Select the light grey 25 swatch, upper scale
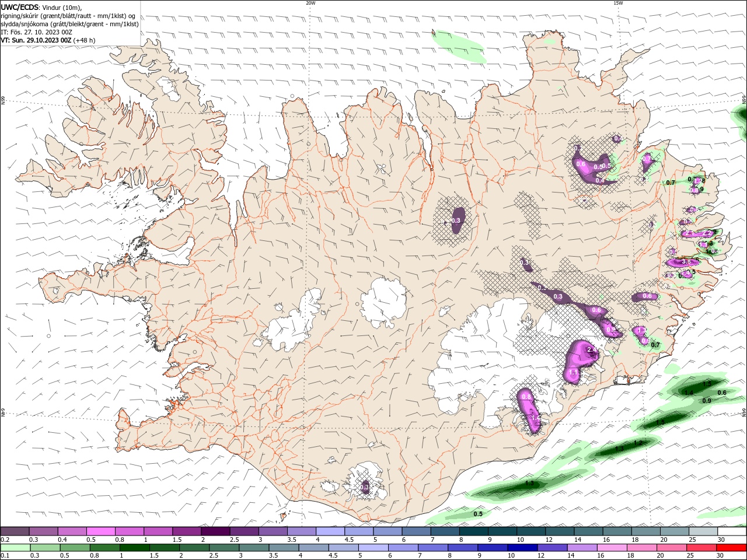 pos(703,531)
